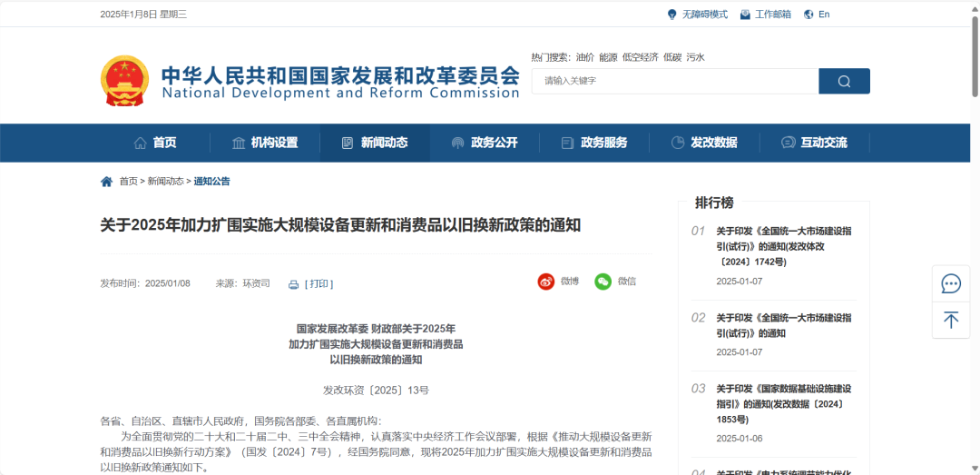Screen dimensions: 980x475
Task: Click the accessibility mode lightbulb icon
Action: coord(671,14)
